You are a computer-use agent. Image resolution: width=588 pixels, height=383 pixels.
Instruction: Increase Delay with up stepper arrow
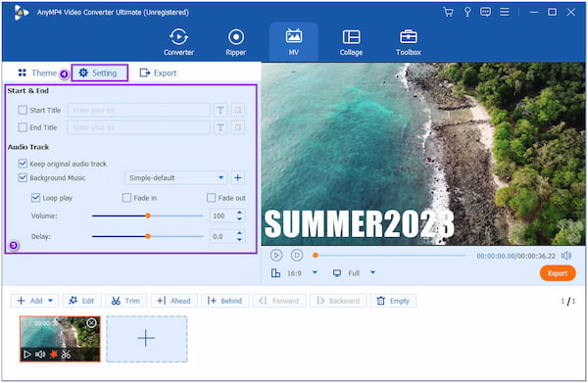(240, 233)
